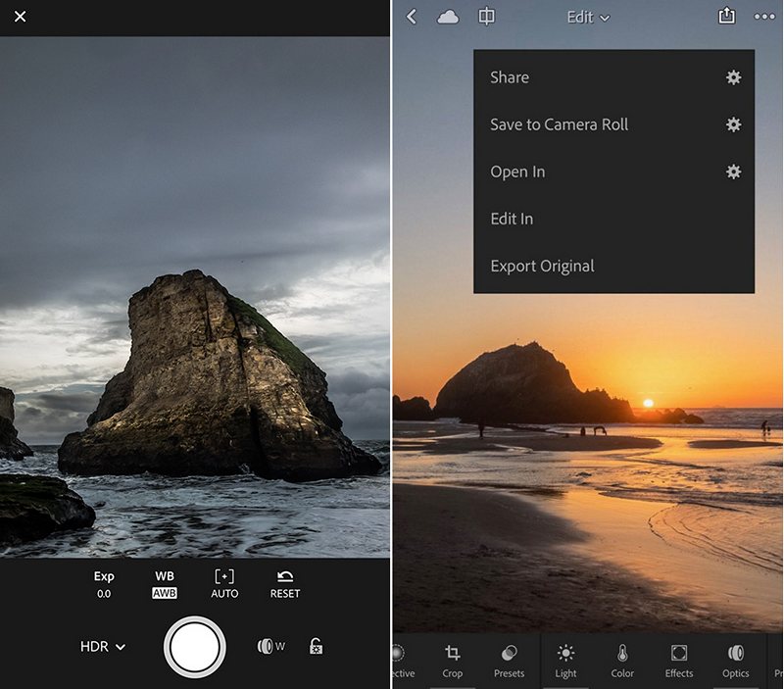Image resolution: width=784 pixels, height=689 pixels.
Task: Close the camera view with the X icon
Action: (x=20, y=17)
